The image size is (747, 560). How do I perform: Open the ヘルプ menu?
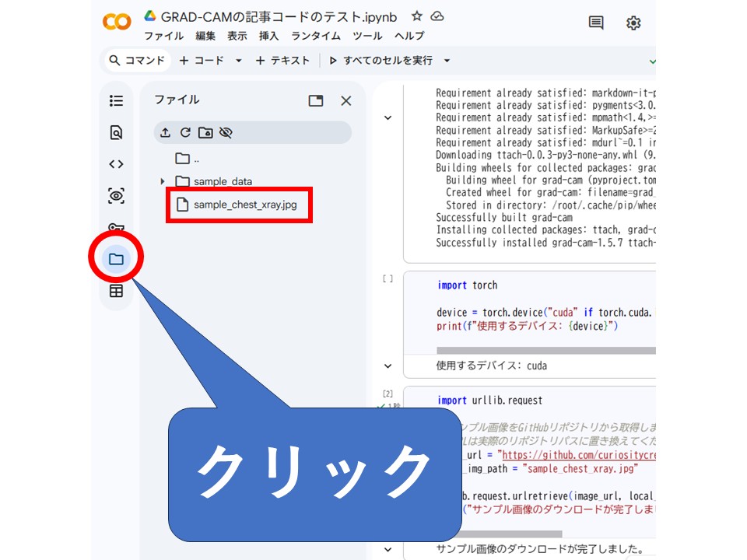click(409, 37)
